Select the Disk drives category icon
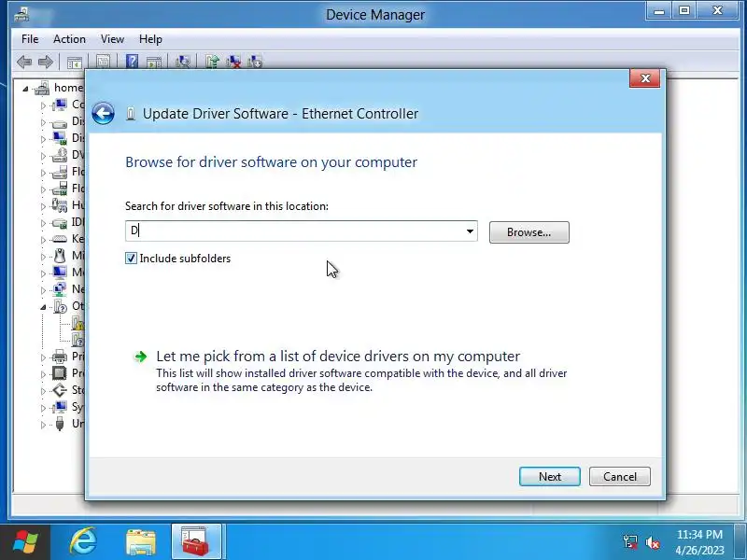The width and height of the screenshot is (747, 560). tap(60, 122)
